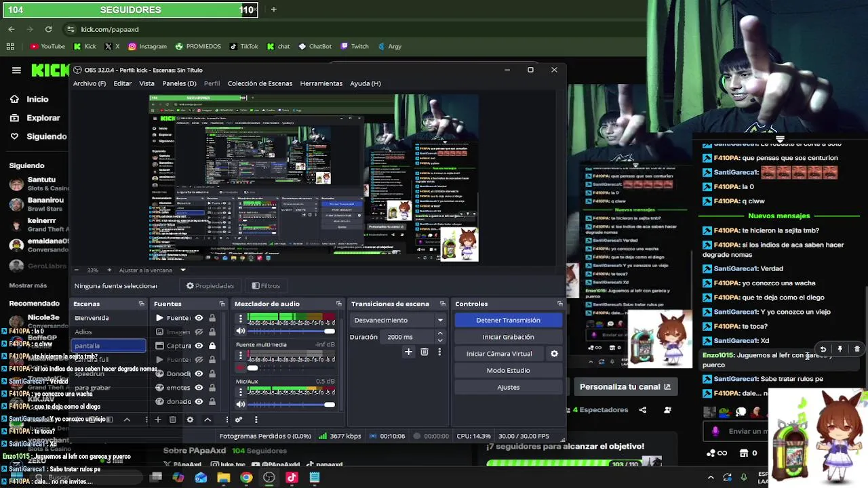This screenshot has width=868, height=488.
Task: Open Colección de Escenas menu
Action: pyautogui.click(x=260, y=83)
